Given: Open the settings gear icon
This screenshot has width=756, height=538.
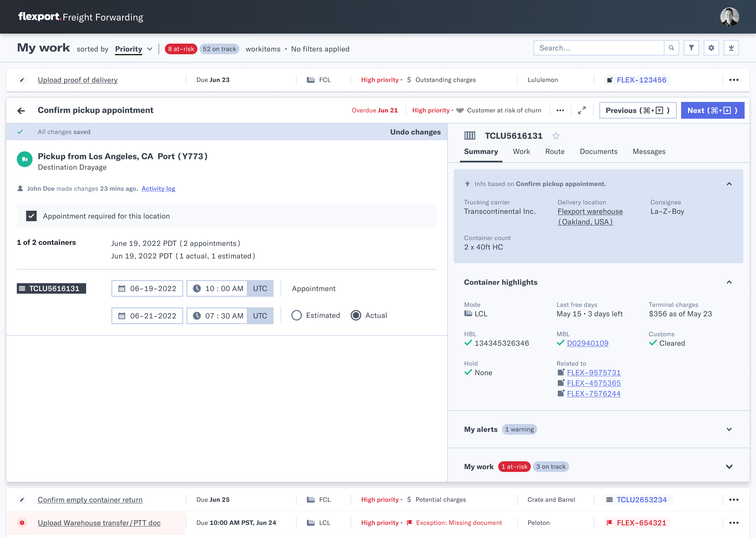Looking at the screenshot, I should 711,48.
